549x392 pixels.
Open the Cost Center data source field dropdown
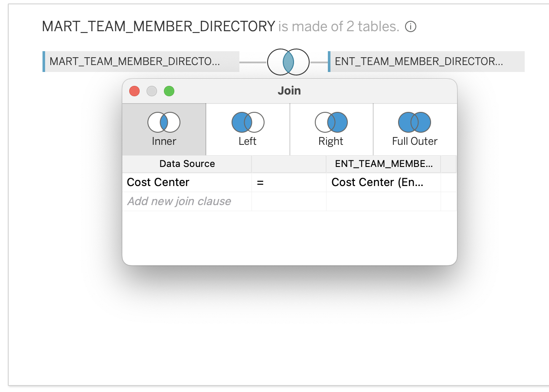pos(186,183)
